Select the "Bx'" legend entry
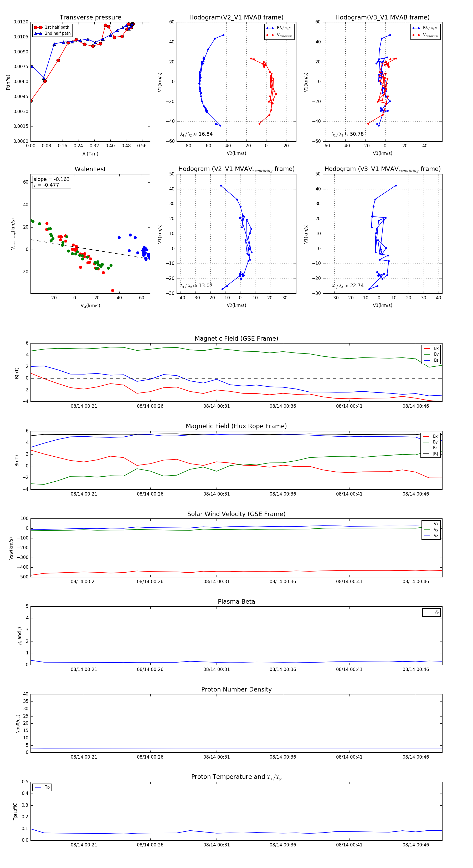This screenshot has height=868, width=473. (431, 436)
